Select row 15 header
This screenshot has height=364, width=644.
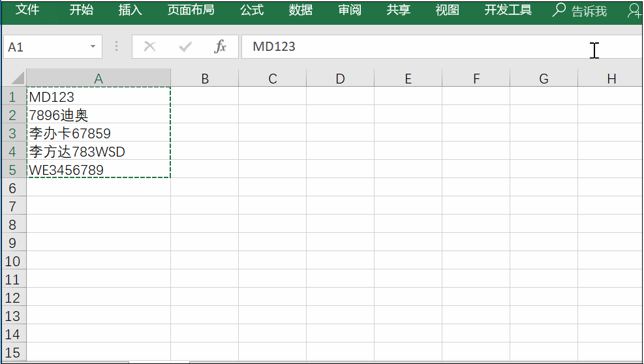pyautogui.click(x=14, y=352)
